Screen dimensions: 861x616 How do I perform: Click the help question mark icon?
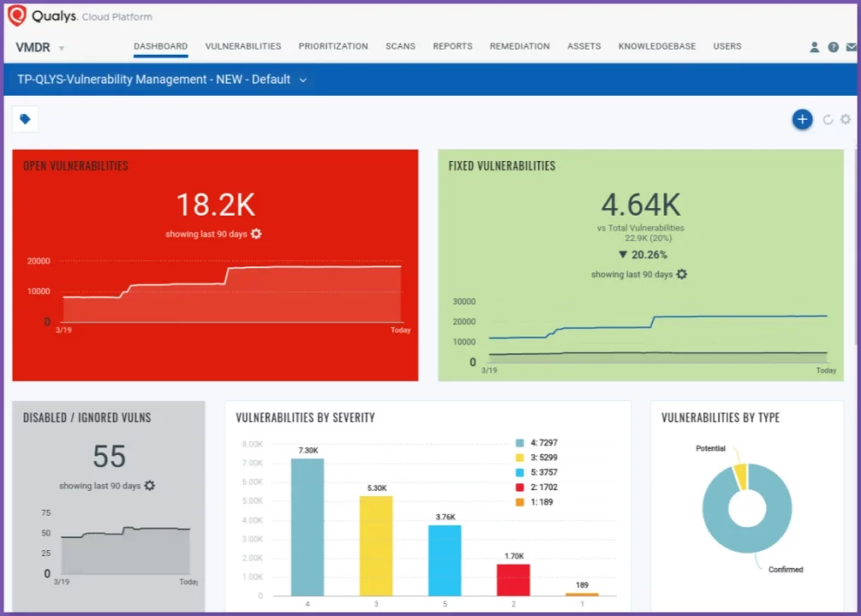pyautogui.click(x=832, y=47)
